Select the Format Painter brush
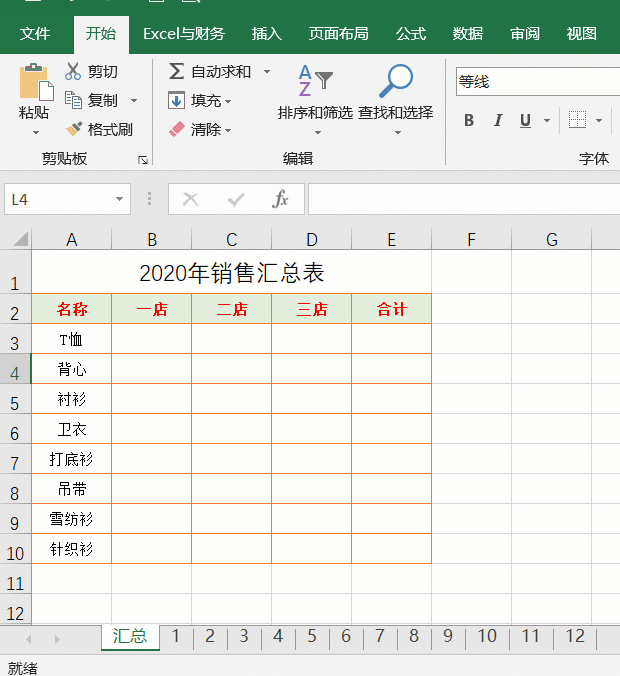The width and height of the screenshot is (620, 676). (x=73, y=129)
